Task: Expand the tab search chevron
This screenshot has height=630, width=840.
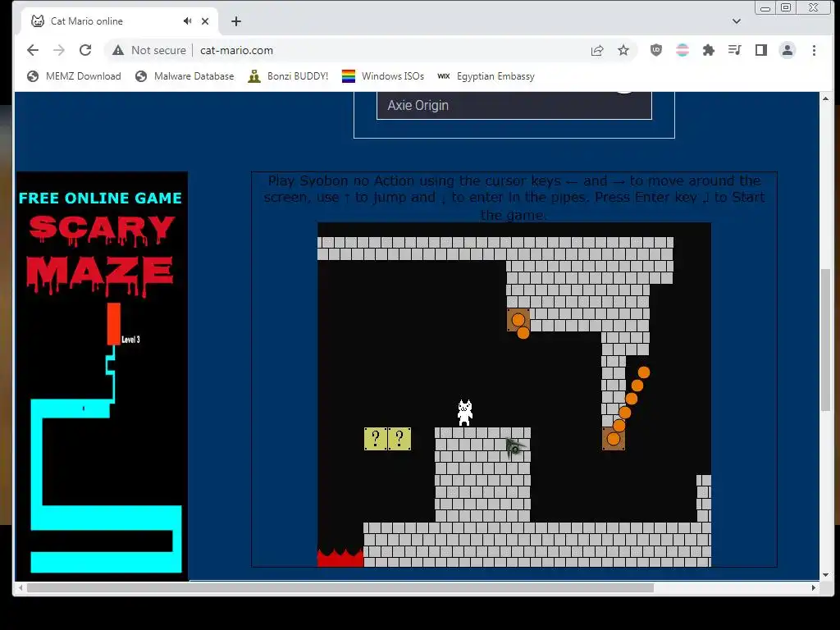Action: [736, 21]
